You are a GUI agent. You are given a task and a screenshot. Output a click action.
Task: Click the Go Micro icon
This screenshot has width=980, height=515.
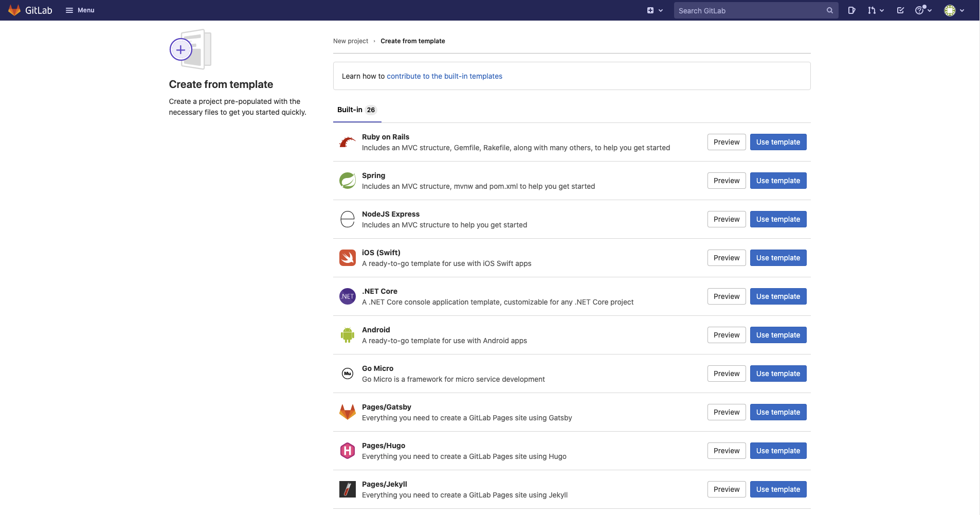click(x=348, y=374)
